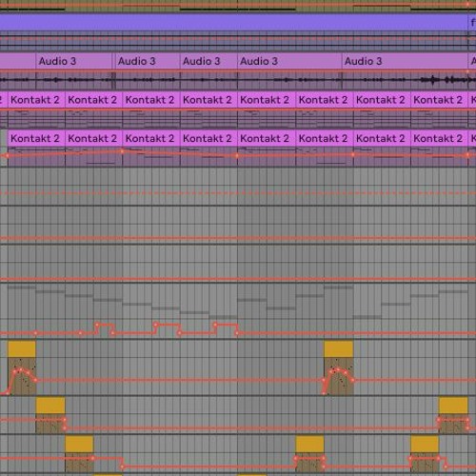The height and width of the screenshot is (476, 476).
Task: Select the first yellow clip in three-clip bottom track
Action: [x=79, y=444]
